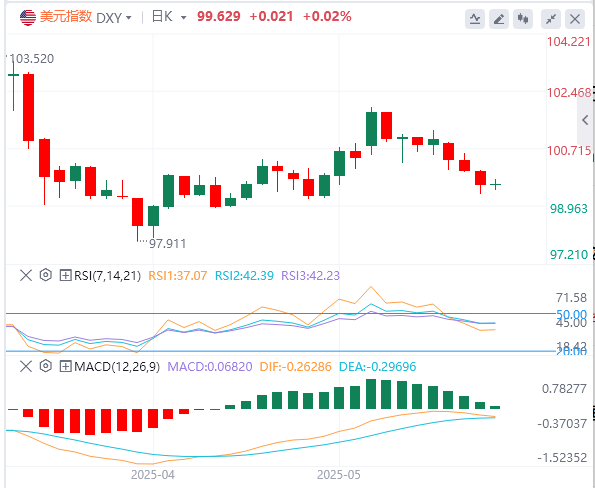Switch chart style with candlestick icon
595x488 pixels.
[x=523, y=19]
